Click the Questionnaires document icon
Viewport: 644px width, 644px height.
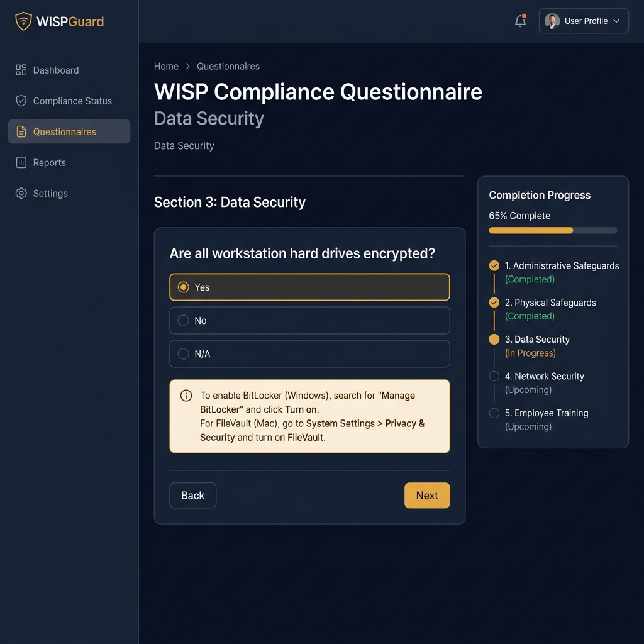coord(21,131)
